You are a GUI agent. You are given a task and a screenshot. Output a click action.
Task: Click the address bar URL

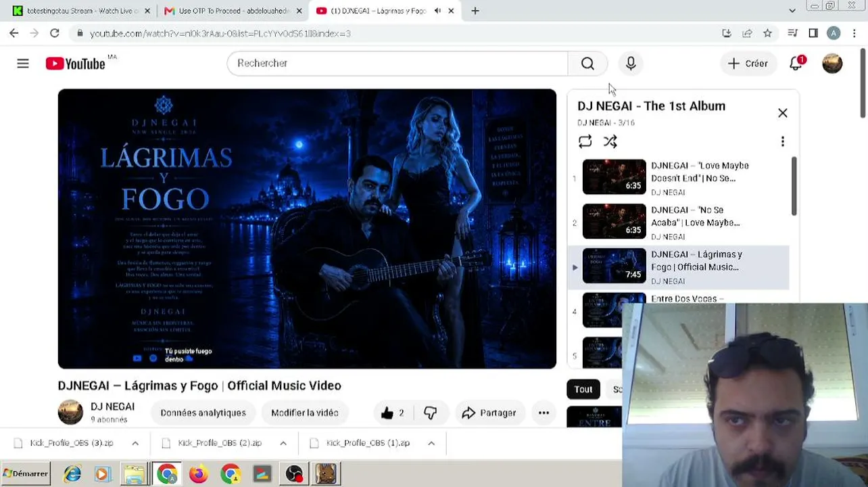tap(220, 33)
